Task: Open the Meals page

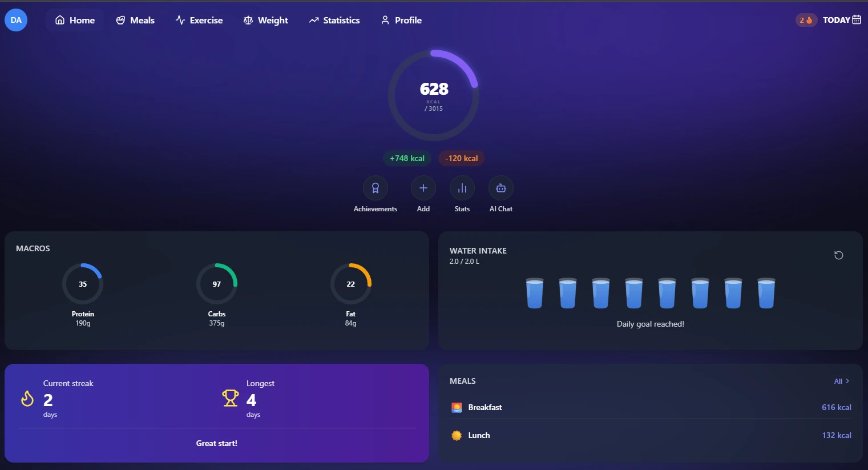Action: point(135,20)
